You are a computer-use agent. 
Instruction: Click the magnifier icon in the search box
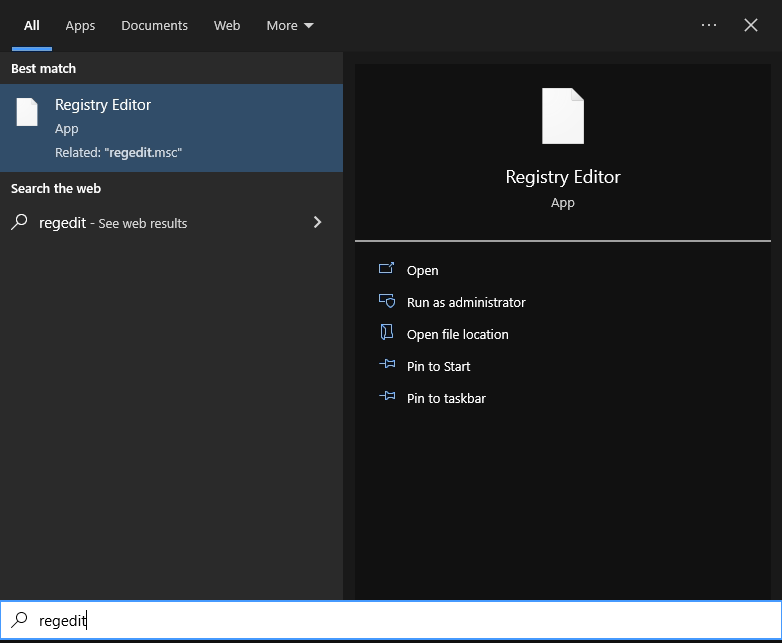click(19, 621)
